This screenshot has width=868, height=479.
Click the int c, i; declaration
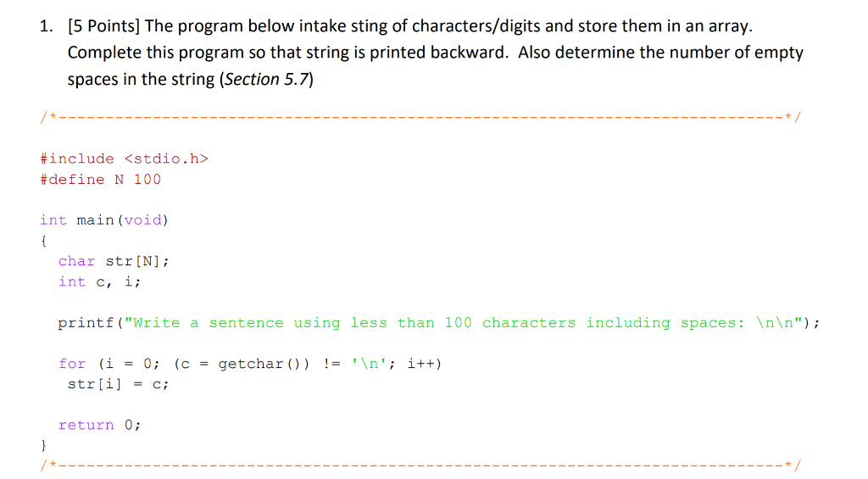(100, 281)
